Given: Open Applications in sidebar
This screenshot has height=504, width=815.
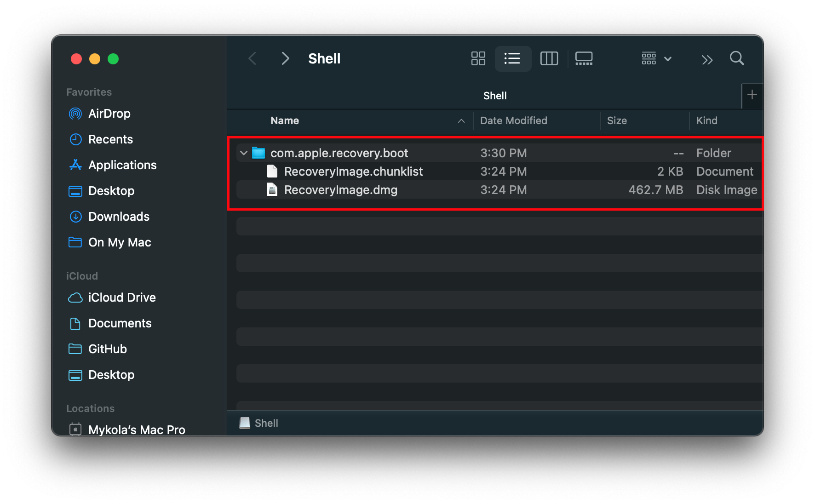Looking at the screenshot, I should tap(122, 165).
